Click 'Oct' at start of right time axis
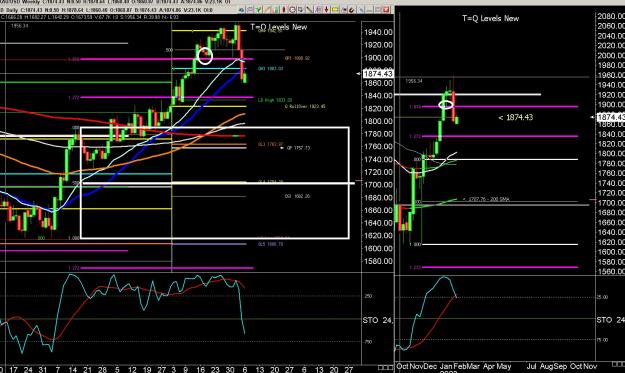The height and width of the screenshot is (373, 625). [403, 366]
